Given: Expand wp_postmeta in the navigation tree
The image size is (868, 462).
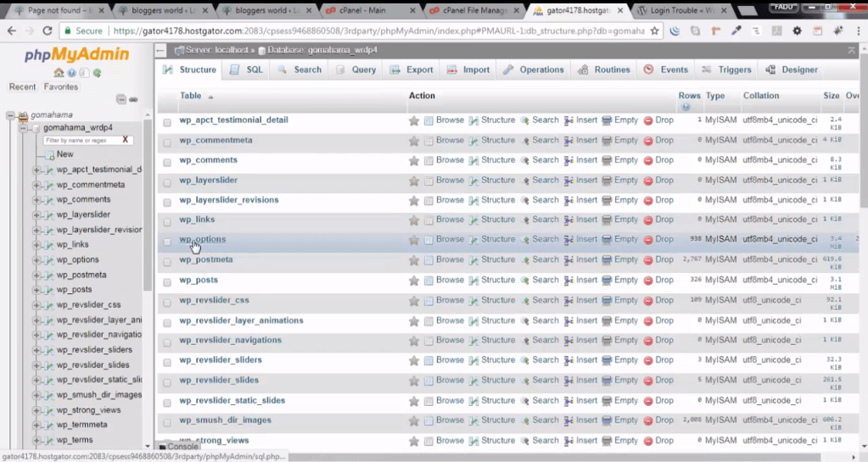Looking at the screenshot, I should 36,275.
